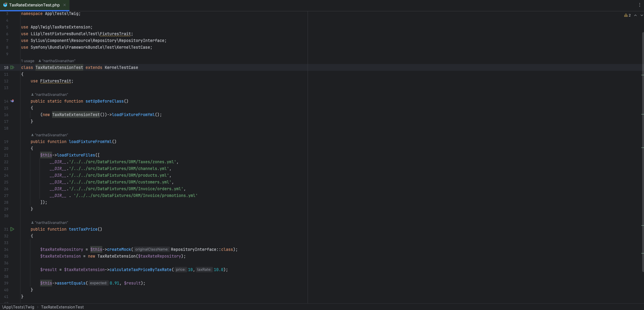
Task: Open the \App\Tests\Twig breadcrumb
Action: (x=18, y=307)
